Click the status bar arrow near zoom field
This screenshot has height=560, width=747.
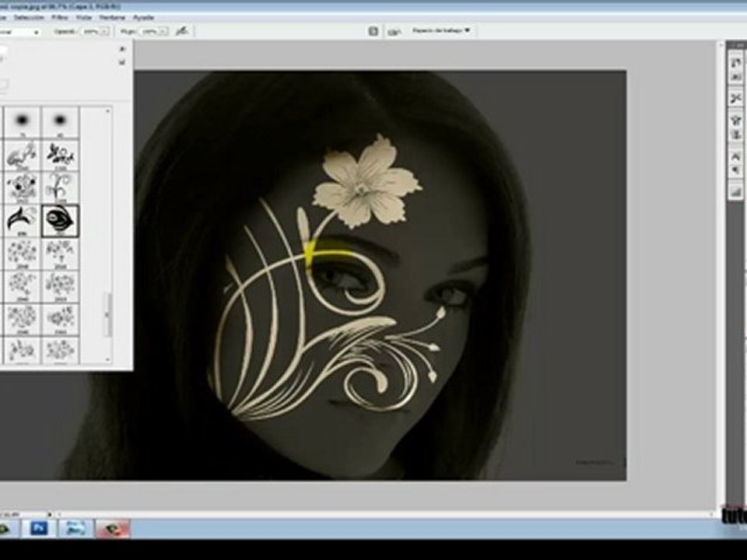50,514
